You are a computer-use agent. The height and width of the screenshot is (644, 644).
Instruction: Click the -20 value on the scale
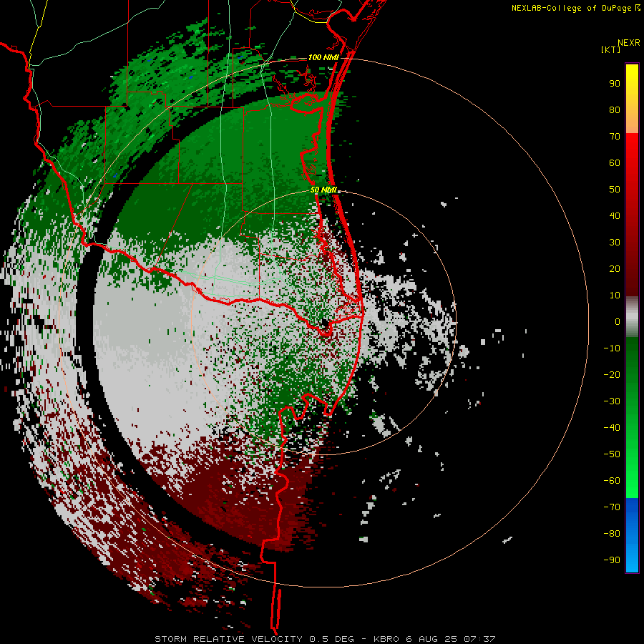click(612, 374)
